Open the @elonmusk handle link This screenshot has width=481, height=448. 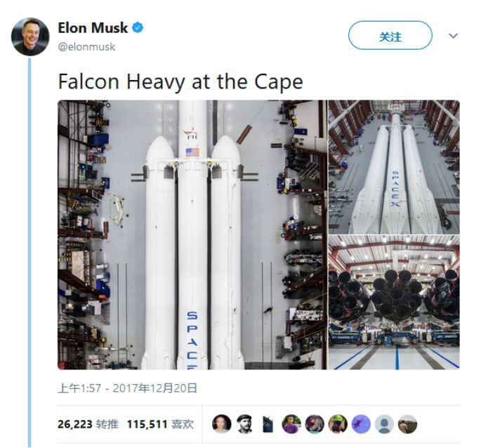pyautogui.click(x=86, y=47)
